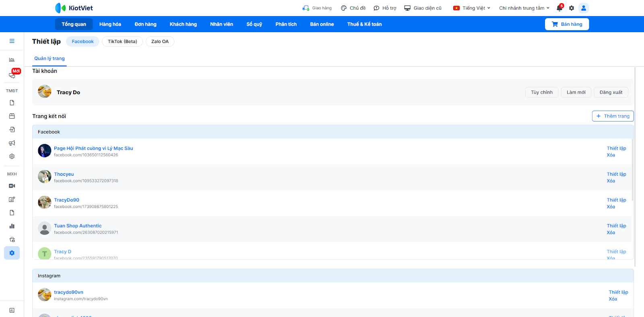Click the Tùy chỉnh button
644x317 pixels.
[542, 92]
